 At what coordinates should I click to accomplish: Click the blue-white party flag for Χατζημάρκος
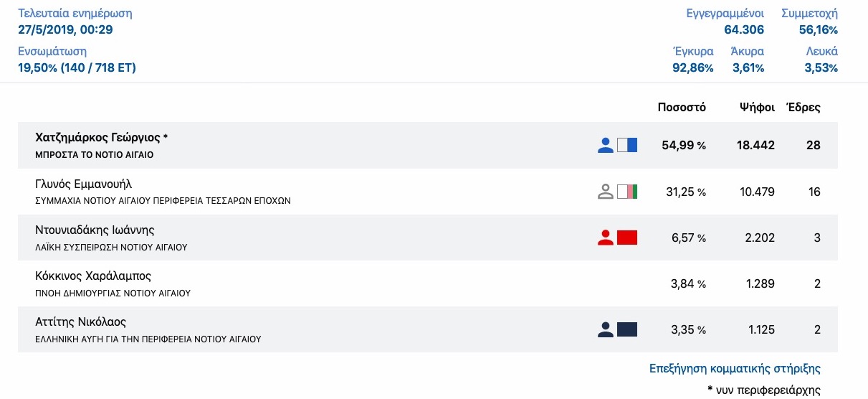[x=627, y=145]
